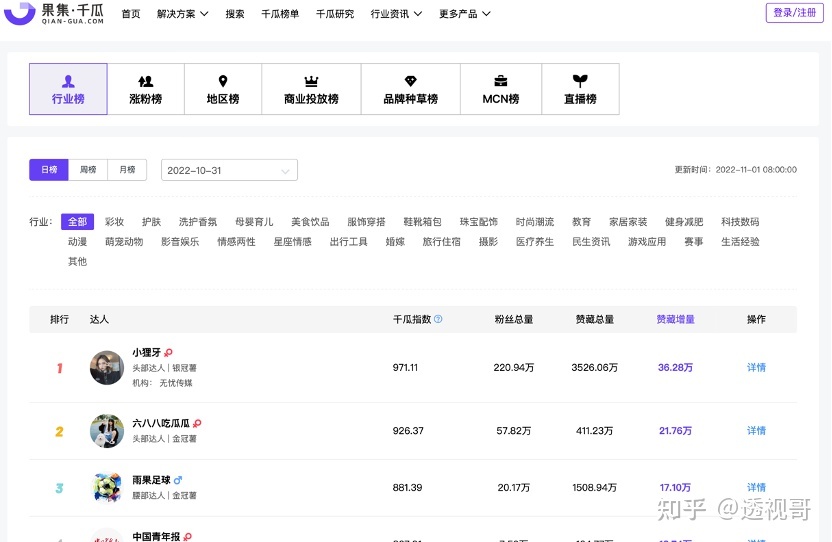Switch to 日榜 daily ranking
Screen dimensions: 832x542
click(x=49, y=170)
